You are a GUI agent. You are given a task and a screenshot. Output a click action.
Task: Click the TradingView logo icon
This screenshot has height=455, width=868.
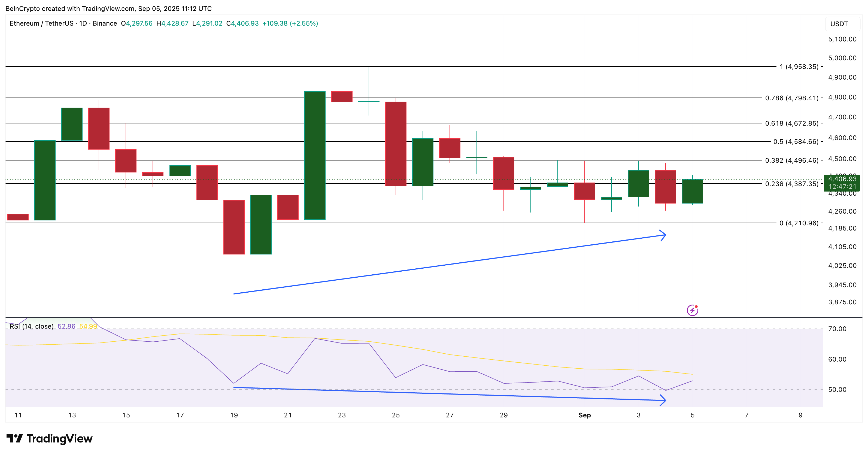[x=14, y=438]
